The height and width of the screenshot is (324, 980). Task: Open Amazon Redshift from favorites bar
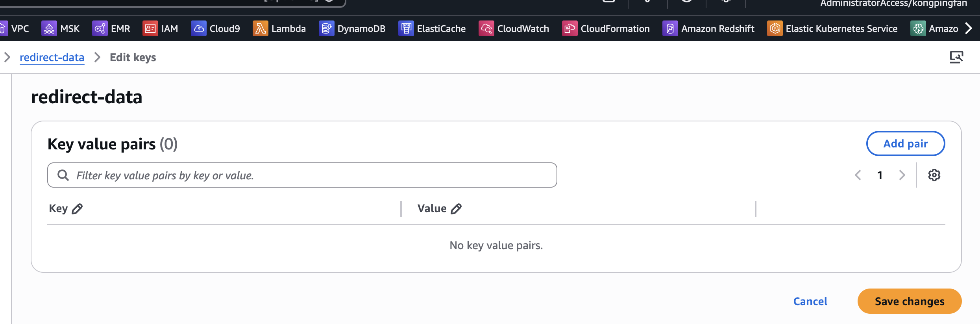(670, 29)
